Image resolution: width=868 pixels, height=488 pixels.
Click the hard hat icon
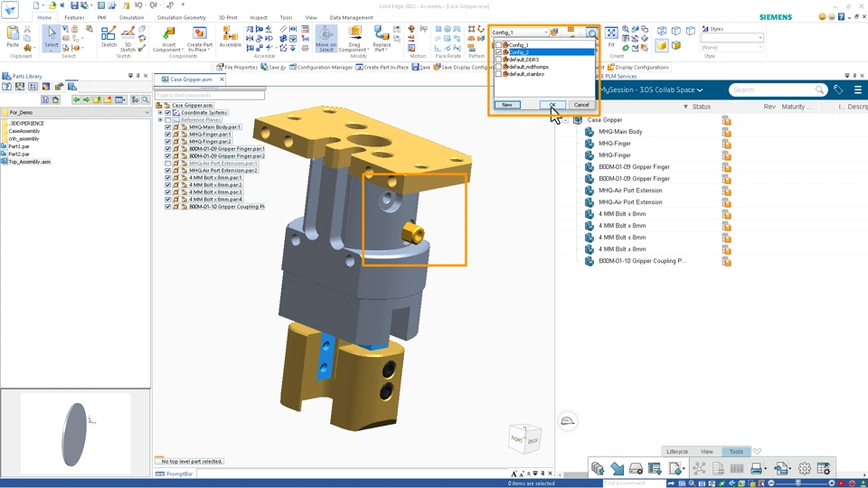[x=568, y=421]
